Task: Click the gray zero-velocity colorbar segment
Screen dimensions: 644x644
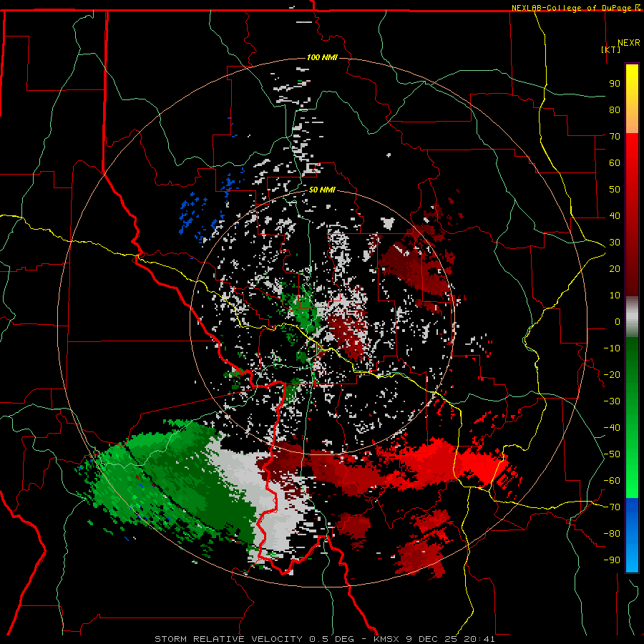Action: coord(632,317)
